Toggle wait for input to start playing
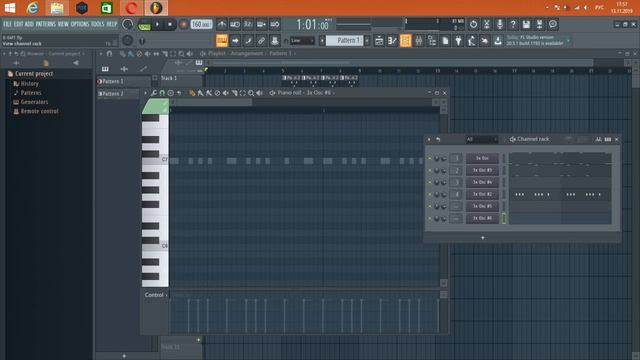Viewport: 640px width, 360px height. click(x=235, y=24)
